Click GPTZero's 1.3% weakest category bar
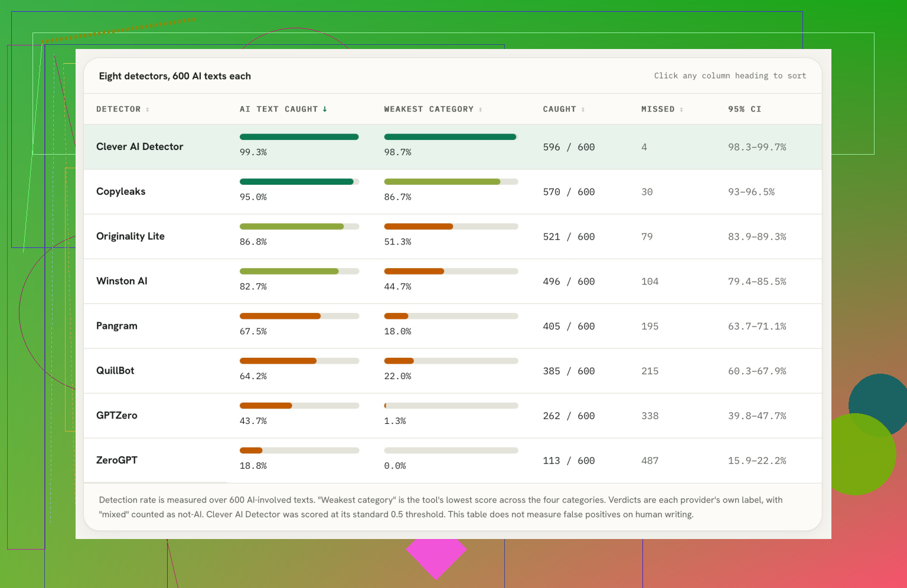This screenshot has height=588, width=907. [x=451, y=406]
